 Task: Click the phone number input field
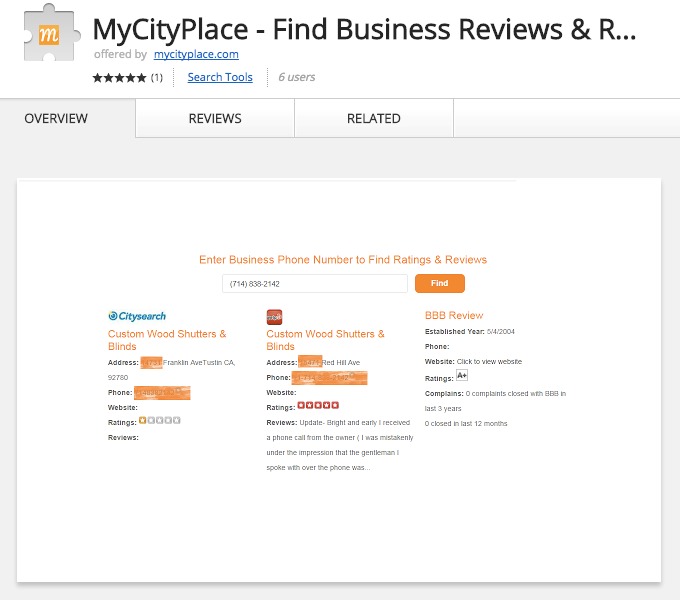315,284
